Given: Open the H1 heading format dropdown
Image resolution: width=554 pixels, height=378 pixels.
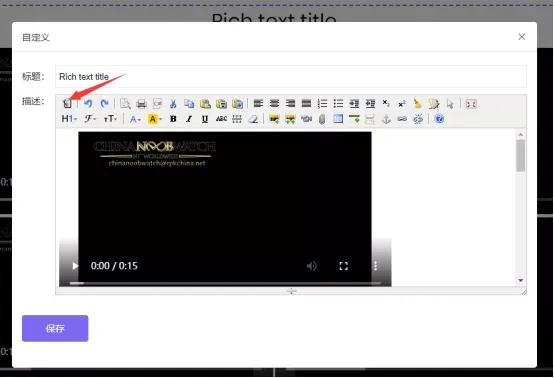Looking at the screenshot, I should (x=69, y=119).
